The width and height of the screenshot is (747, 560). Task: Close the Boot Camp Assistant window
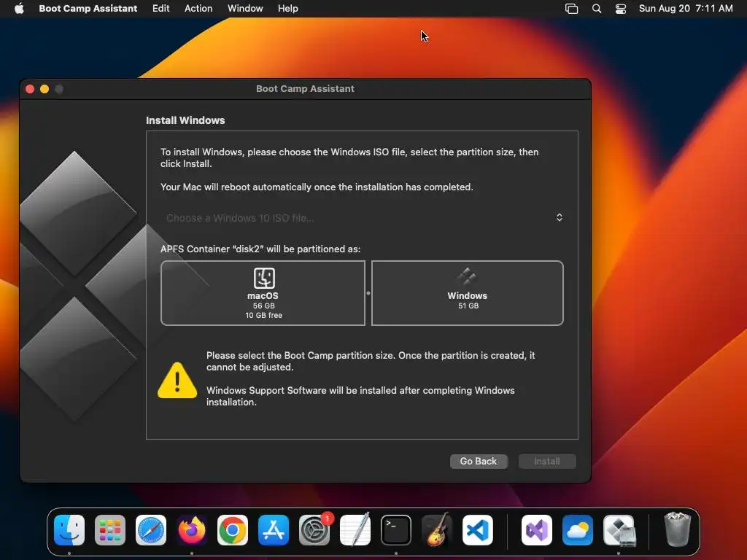coord(30,89)
